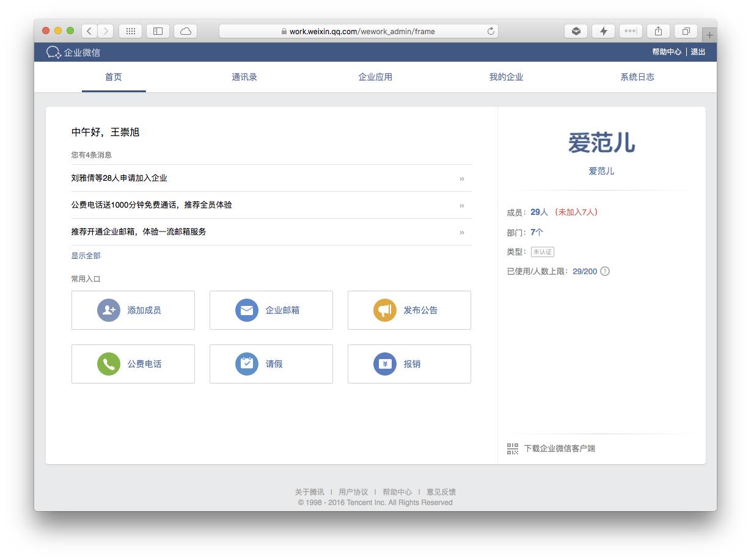Click the box-shaped extension icon in toolbar
Image resolution: width=751 pixels, height=560 pixels.
coord(576,31)
